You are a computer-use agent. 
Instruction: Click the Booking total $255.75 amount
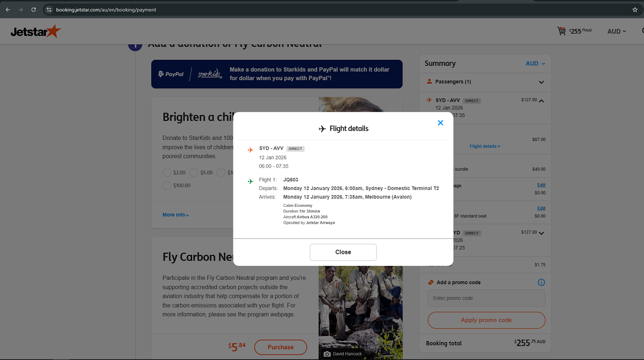point(530,343)
